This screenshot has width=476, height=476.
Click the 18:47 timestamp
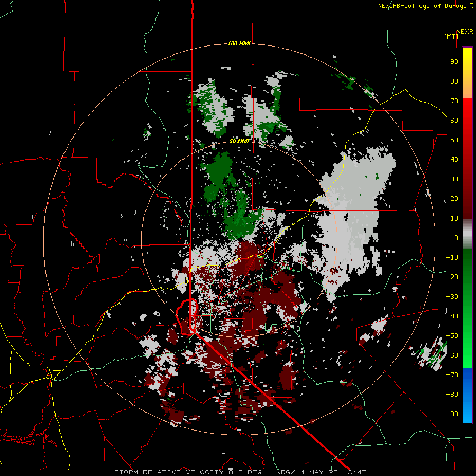(x=354, y=472)
